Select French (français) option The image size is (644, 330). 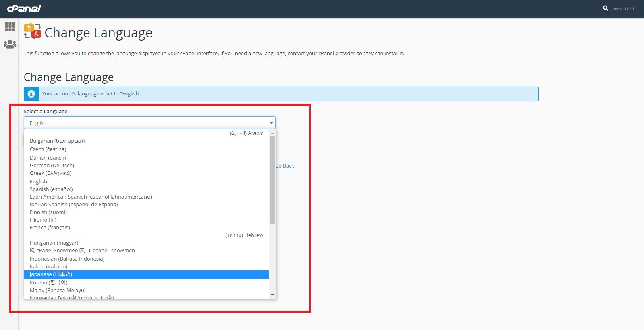pos(146,228)
